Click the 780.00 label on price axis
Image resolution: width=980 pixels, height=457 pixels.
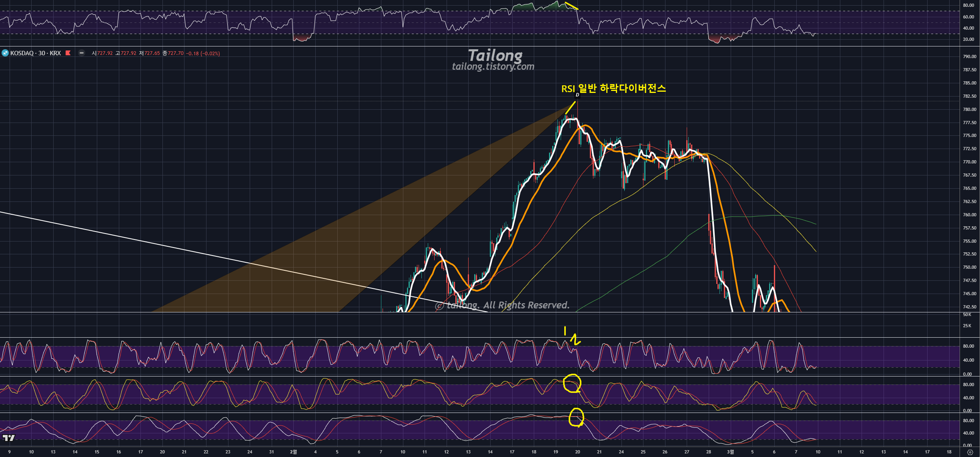(969, 109)
